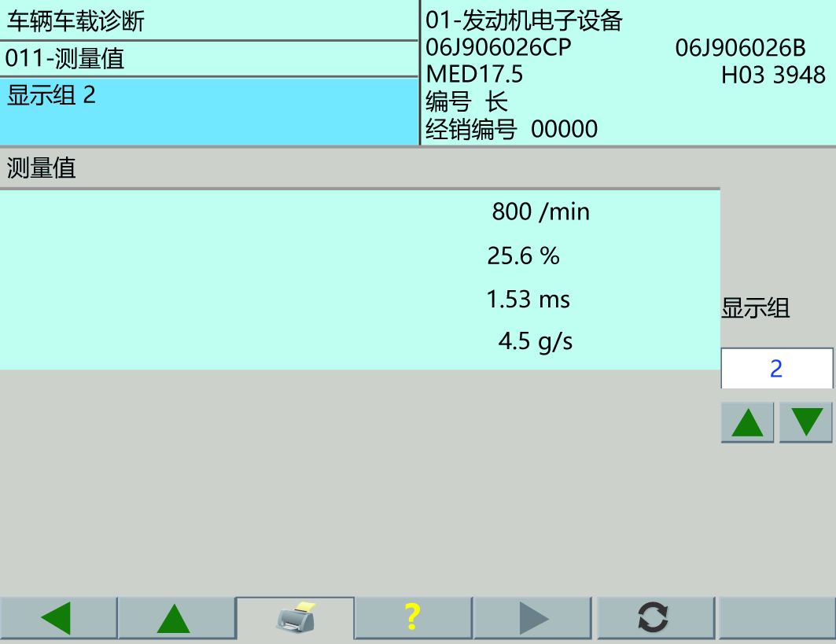The height and width of the screenshot is (644, 836).
Task: Select the 4.5 g/s air mass value
Action: [536, 340]
